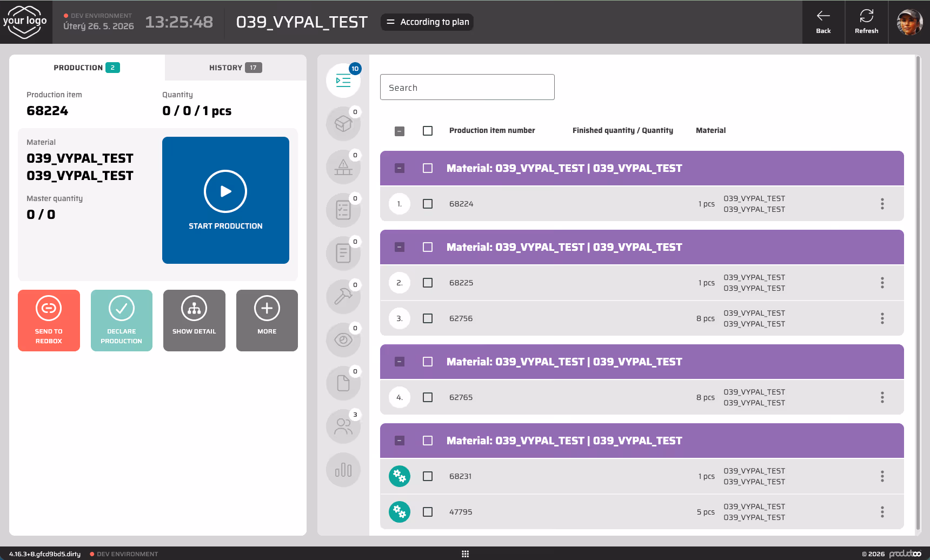The height and width of the screenshot is (560, 930).
Task: Open the document notes sidebar icon
Action: pos(343,254)
